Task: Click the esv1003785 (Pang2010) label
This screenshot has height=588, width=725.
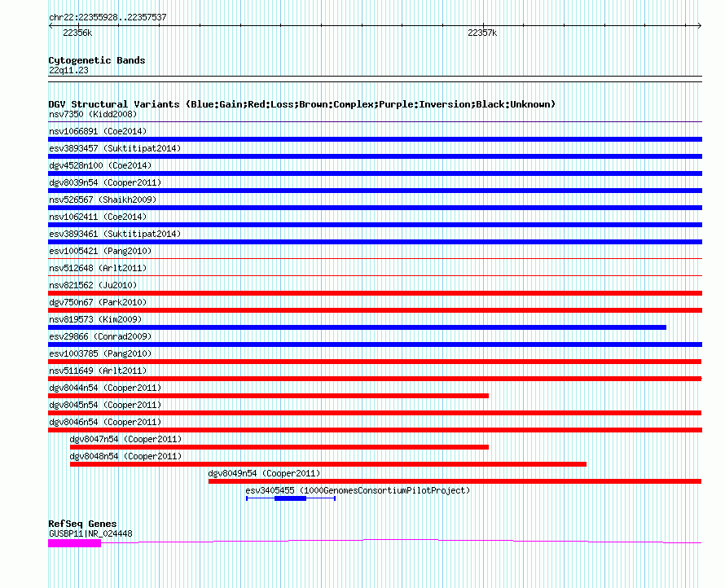Action: [100, 353]
